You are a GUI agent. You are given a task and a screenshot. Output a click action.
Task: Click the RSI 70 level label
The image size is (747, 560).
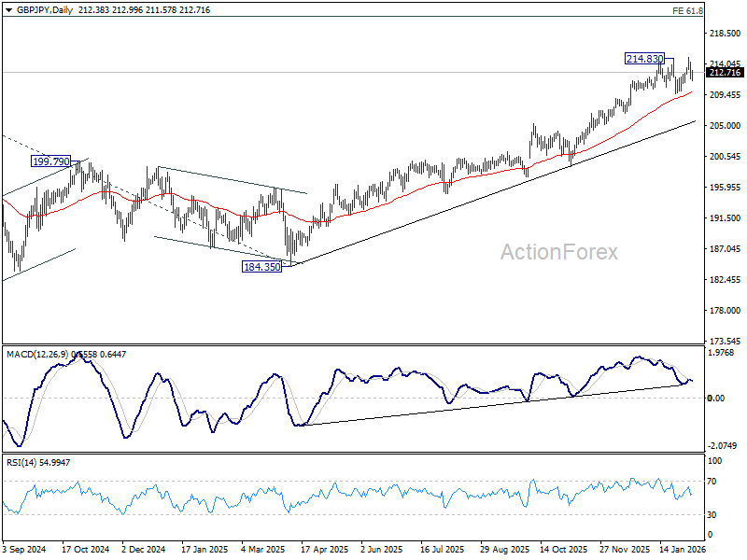712,482
